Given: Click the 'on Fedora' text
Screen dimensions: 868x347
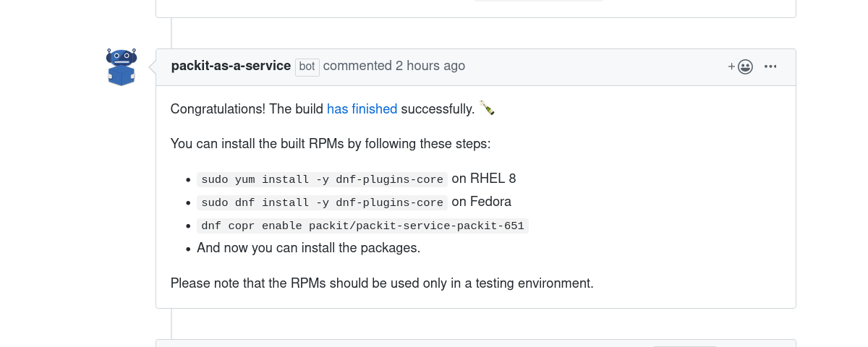Looking at the screenshot, I should [481, 202].
